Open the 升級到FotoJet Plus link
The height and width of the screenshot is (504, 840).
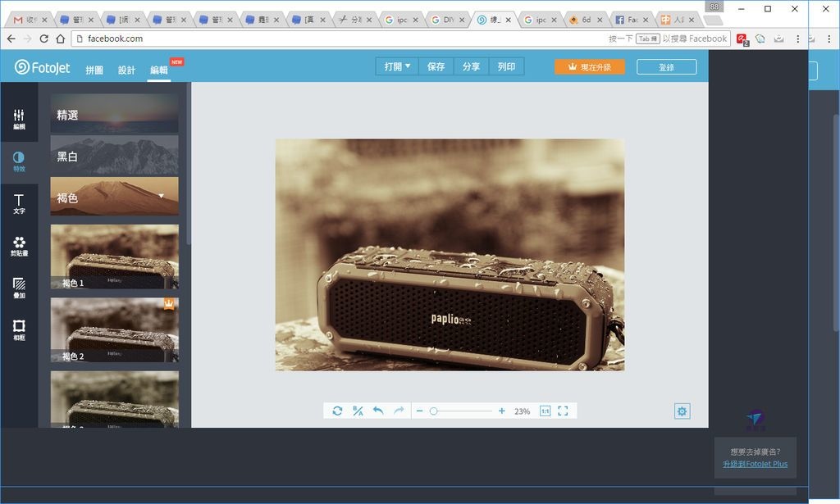(755, 464)
